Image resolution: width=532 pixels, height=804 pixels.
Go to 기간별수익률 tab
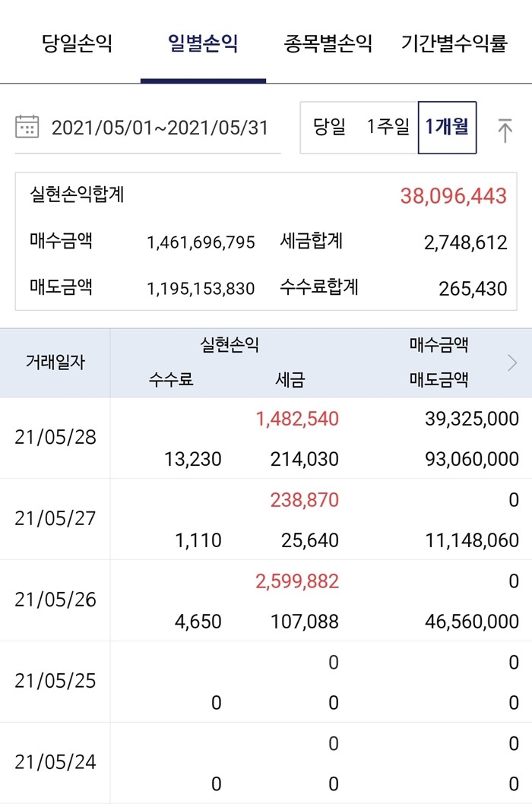tap(454, 43)
